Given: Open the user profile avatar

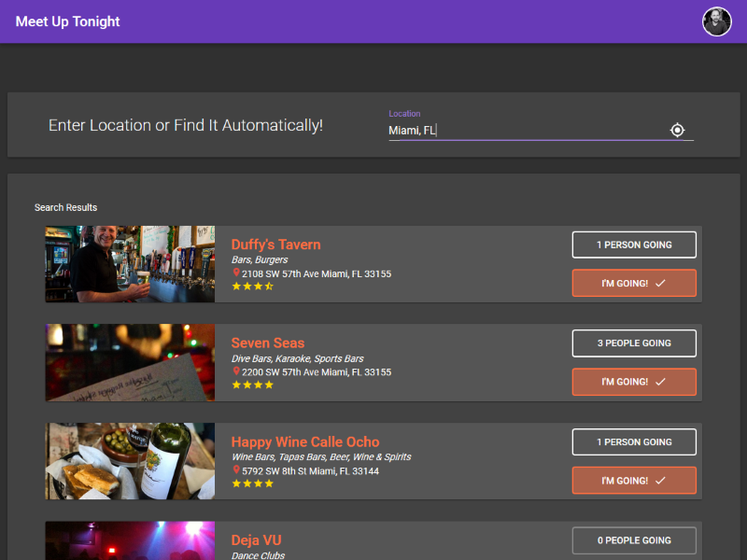Looking at the screenshot, I should (x=716, y=21).
